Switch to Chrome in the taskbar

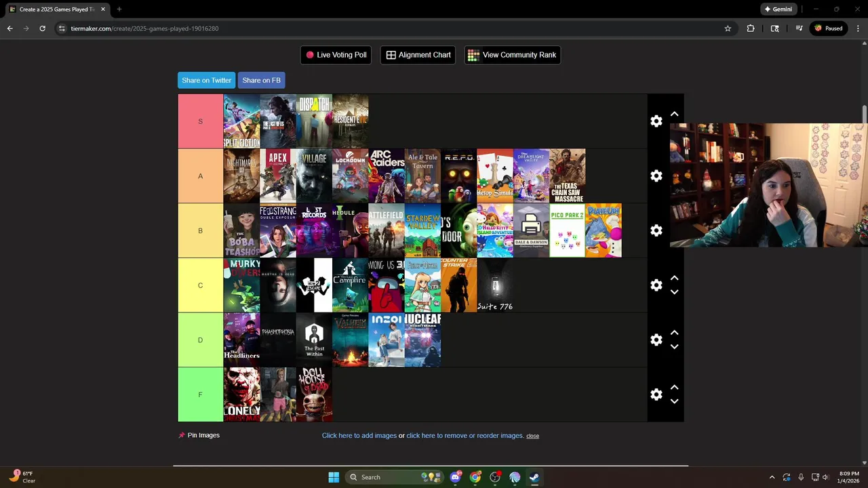(475, 477)
